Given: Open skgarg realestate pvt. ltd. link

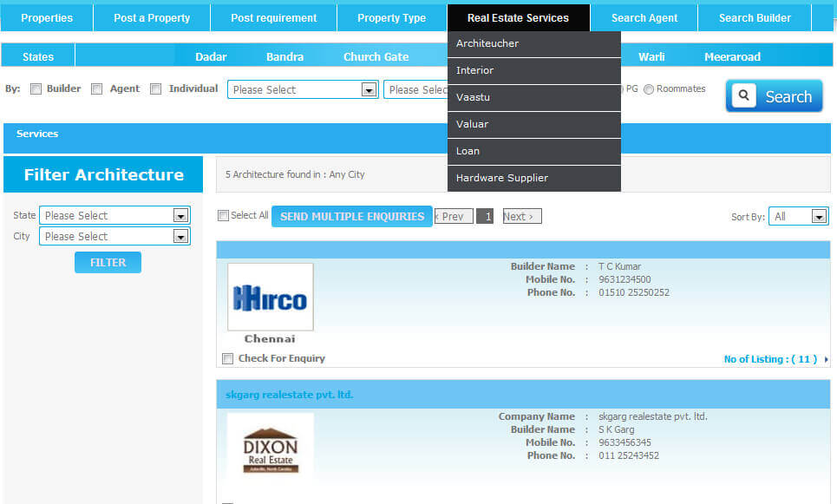Looking at the screenshot, I should point(290,395).
